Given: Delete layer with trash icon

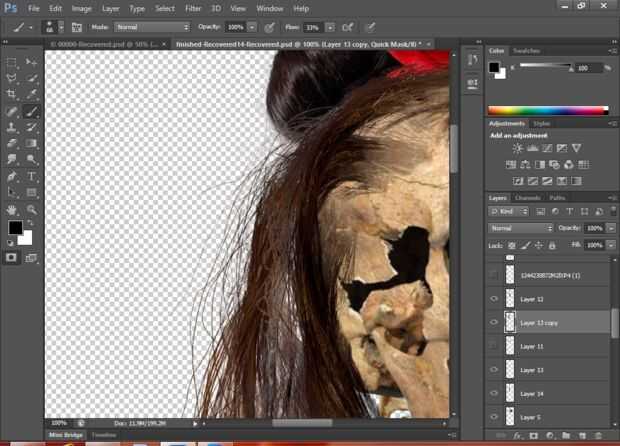Looking at the screenshot, I should click(x=598, y=436).
